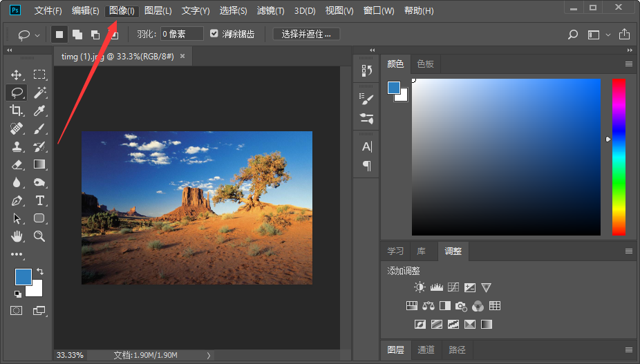The width and height of the screenshot is (640, 364).
Task: Expand the status bar document info arrow
Action: (x=209, y=356)
